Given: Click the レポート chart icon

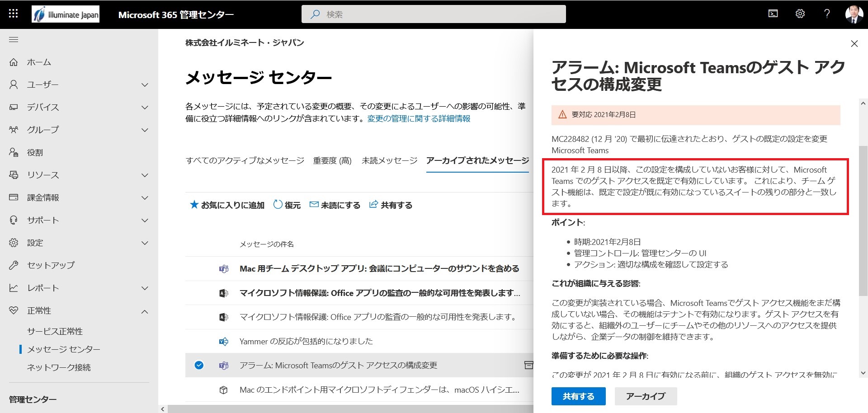Looking at the screenshot, I should point(14,288).
